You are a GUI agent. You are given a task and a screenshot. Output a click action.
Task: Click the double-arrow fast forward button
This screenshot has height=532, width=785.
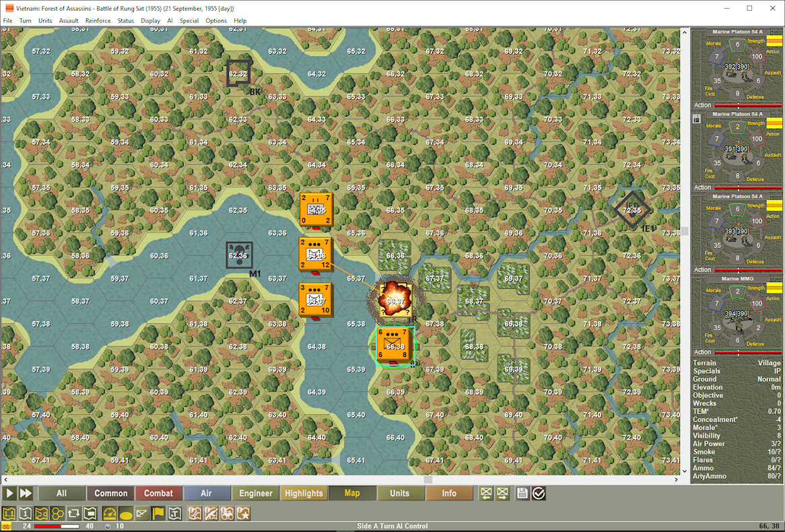[x=26, y=494]
